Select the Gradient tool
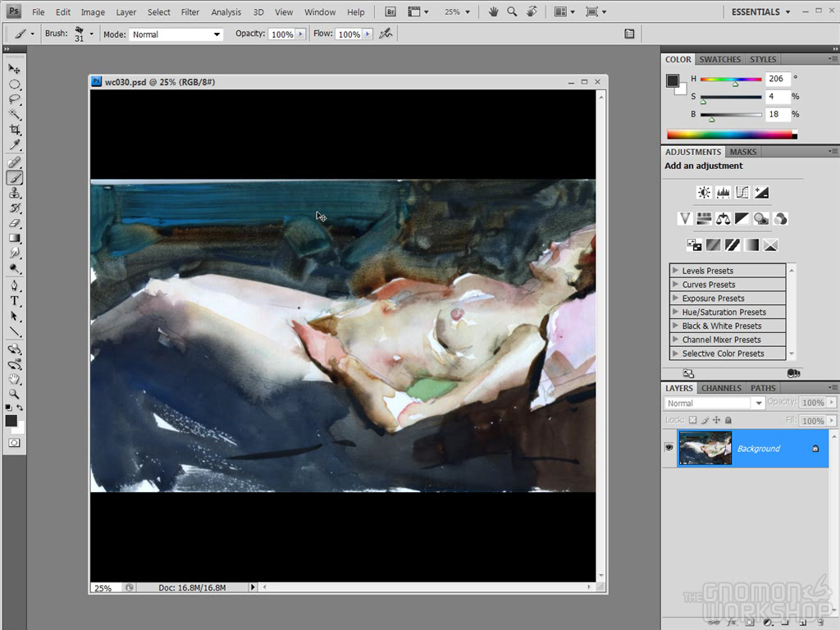The height and width of the screenshot is (630, 840). (15, 239)
